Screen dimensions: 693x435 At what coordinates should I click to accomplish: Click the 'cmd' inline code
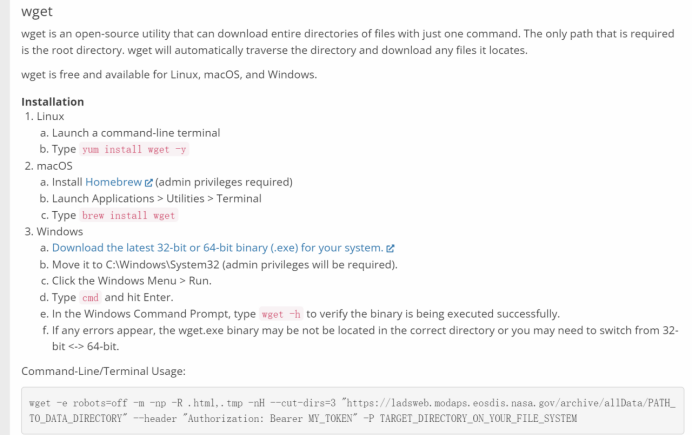tap(91, 298)
